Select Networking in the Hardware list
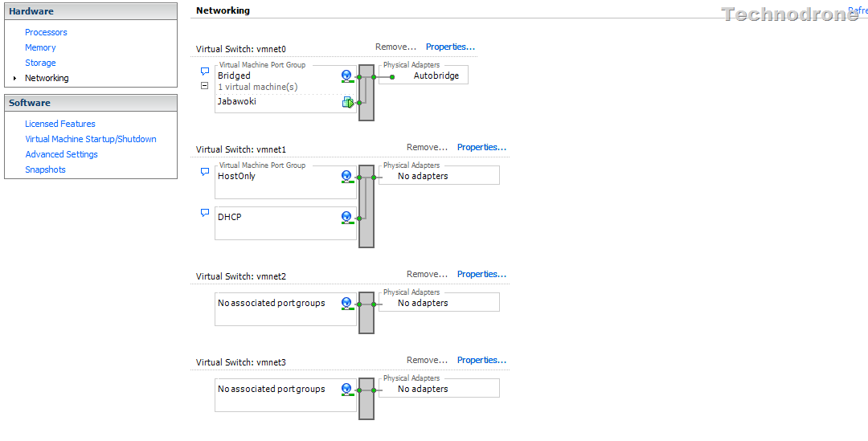868x441 pixels. click(x=47, y=78)
